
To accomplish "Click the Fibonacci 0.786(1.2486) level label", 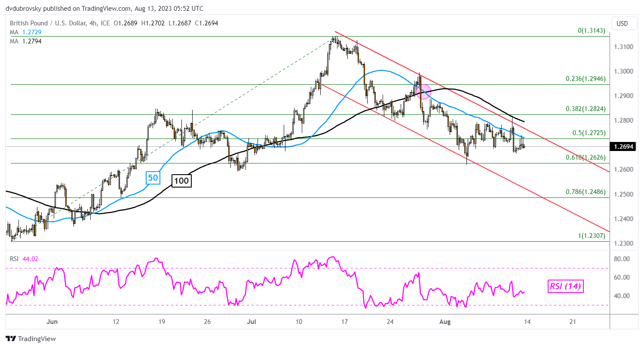I will (585, 192).
